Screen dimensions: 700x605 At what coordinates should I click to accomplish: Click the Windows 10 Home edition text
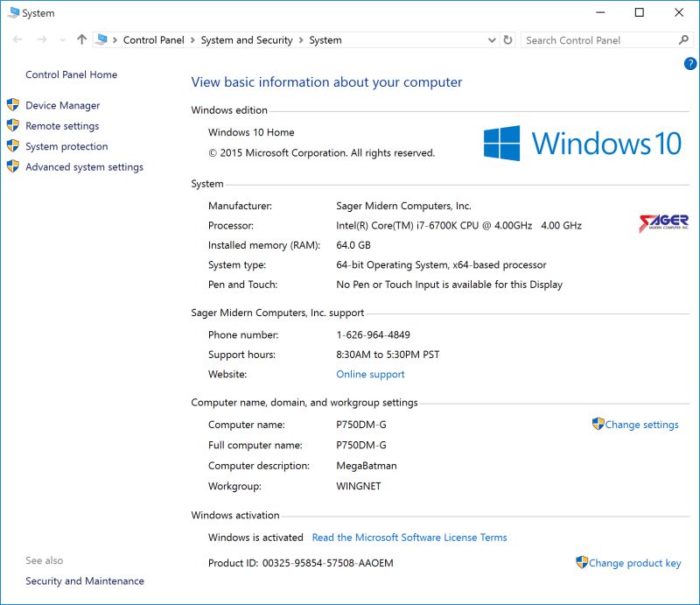[x=251, y=132]
